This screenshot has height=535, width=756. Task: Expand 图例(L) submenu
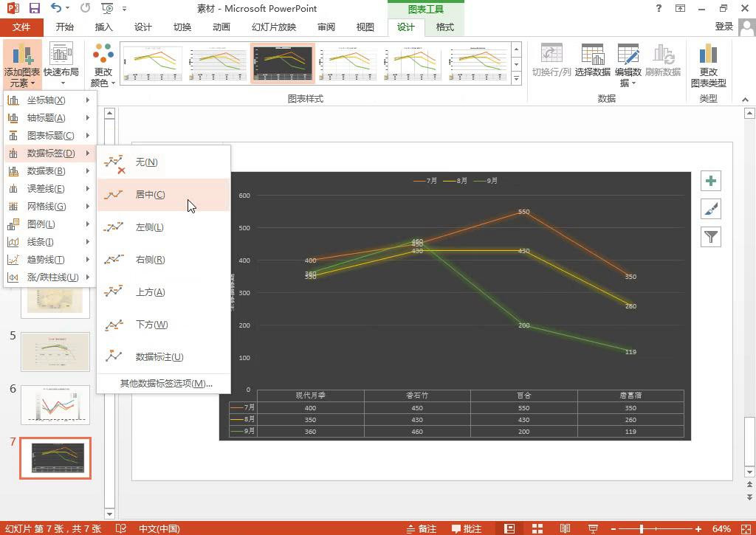pyautogui.click(x=50, y=224)
